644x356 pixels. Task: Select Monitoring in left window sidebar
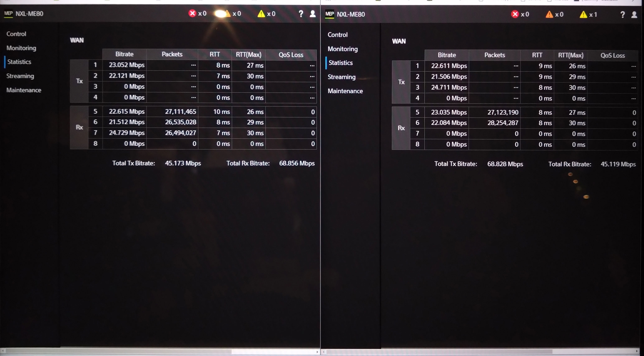point(21,48)
